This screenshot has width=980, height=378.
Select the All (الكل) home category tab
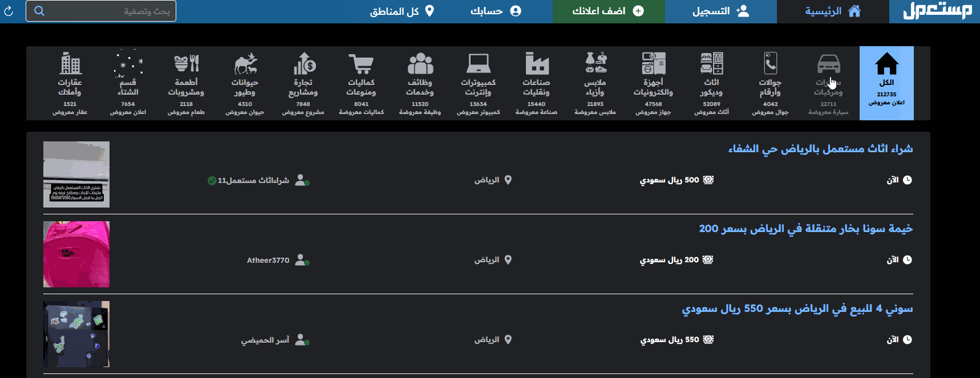pyautogui.click(x=886, y=83)
